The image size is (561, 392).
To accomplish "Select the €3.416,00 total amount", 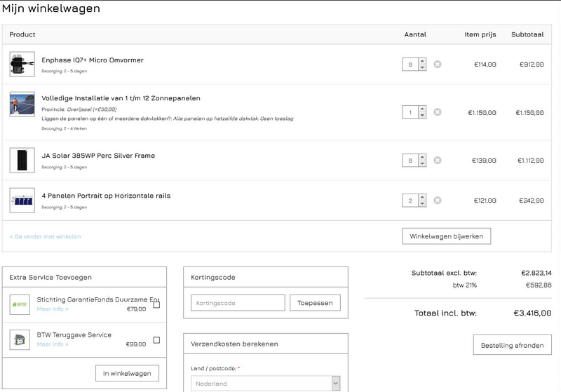I will click(x=532, y=313).
